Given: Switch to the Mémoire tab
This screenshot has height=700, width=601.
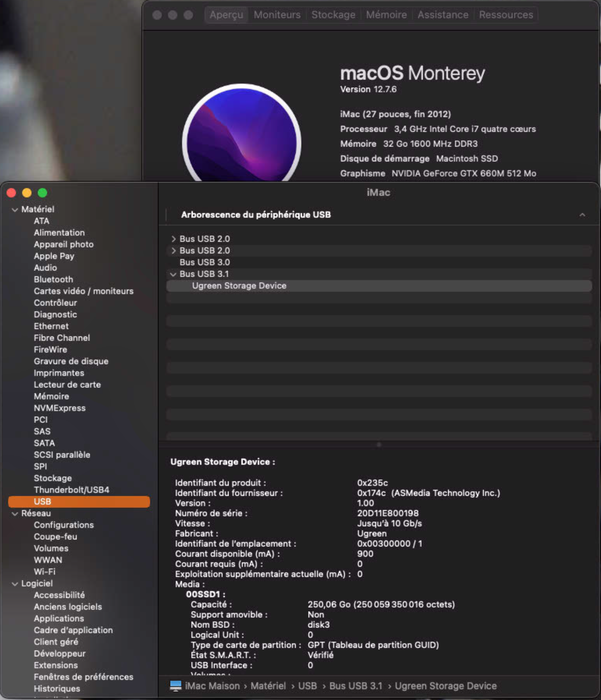Looking at the screenshot, I should point(386,15).
